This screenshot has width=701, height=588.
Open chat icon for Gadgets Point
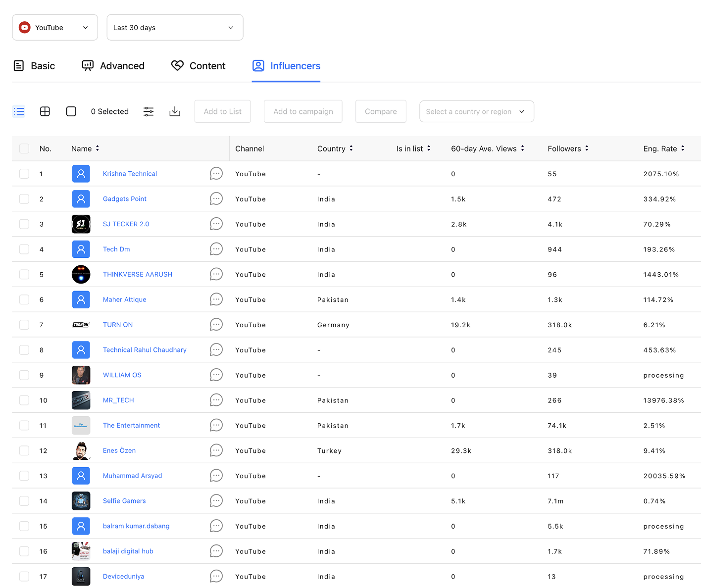pos(216,198)
